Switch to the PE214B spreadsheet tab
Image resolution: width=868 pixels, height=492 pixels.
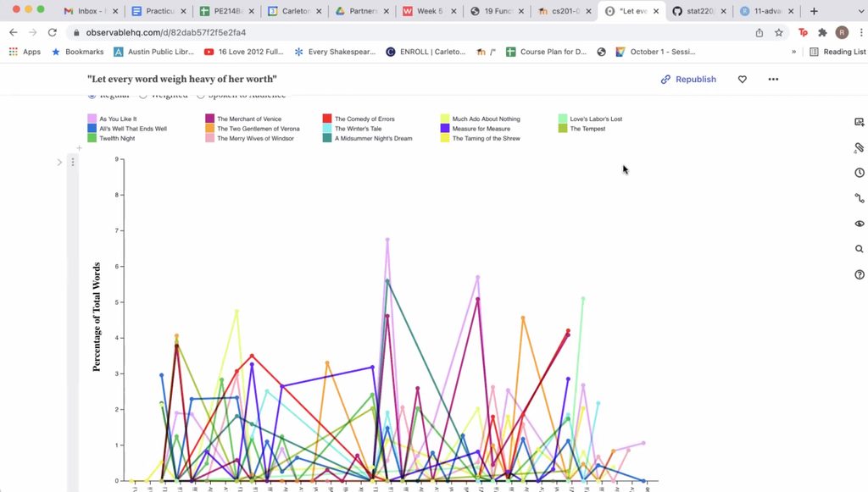pyautogui.click(x=225, y=11)
